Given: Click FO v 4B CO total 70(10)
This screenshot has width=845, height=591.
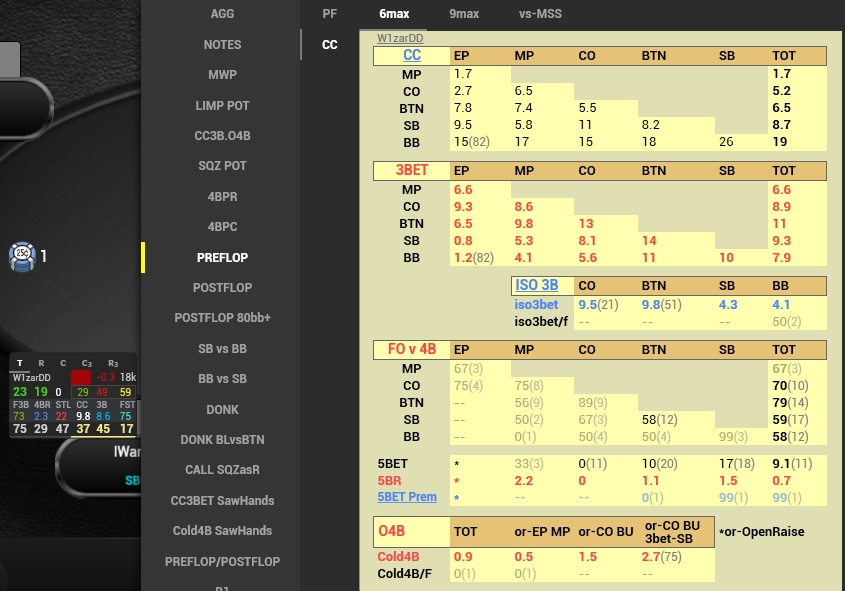Looking at the screenshot, I should click(x=791, y=386).
